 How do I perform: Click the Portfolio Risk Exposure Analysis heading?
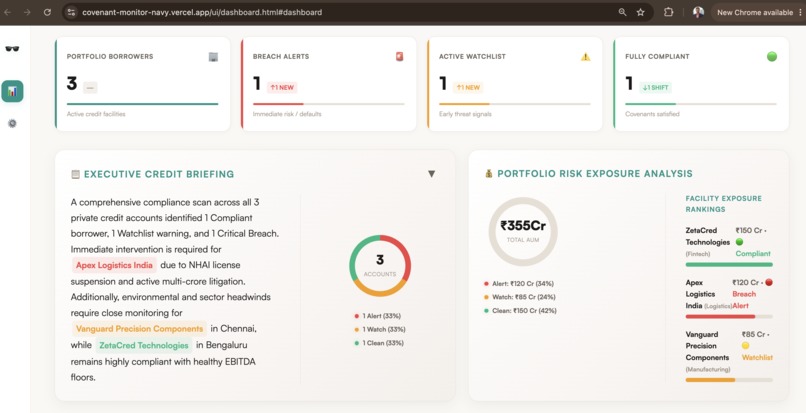point(595,174)
